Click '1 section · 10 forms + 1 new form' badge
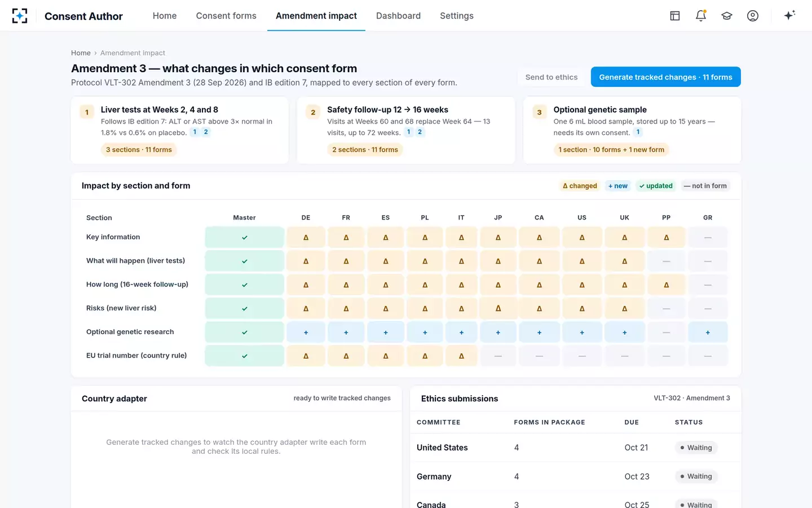Viewport: 812px width, 508px height. point(611,150)
